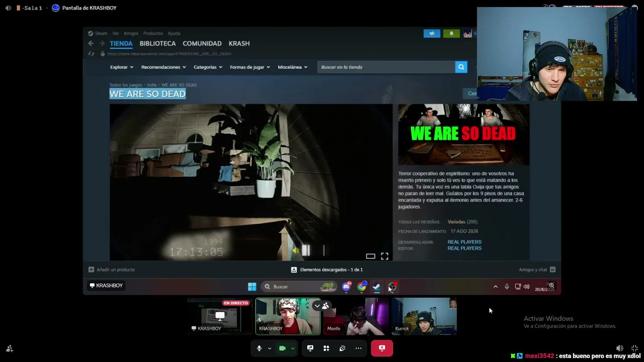Expand the Explorar dropdown
The width and height of the screenshot is (644, 362).
(x=122, y=67)
